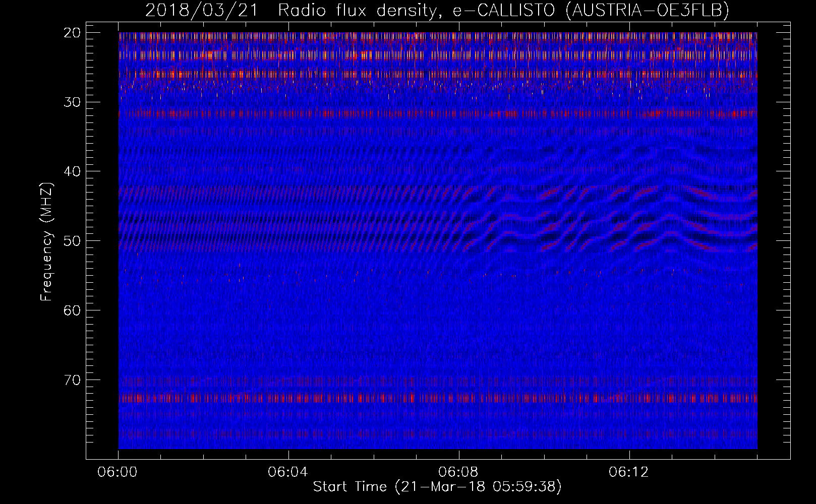Image resolution: width=816 pixels, height=504 pixels.
Task: Select the 06:04 time tick label
Action: tap(288, 472)
